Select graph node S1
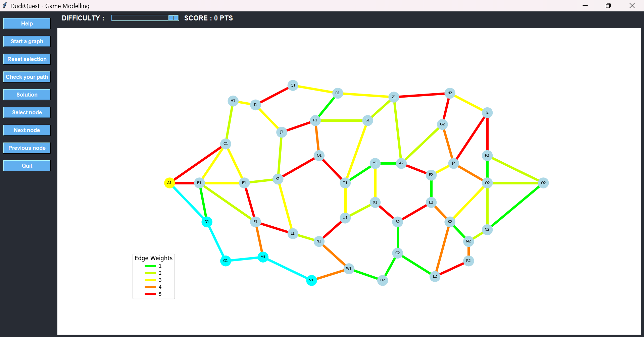Screen dimensions: 644x337 [367, 120]
